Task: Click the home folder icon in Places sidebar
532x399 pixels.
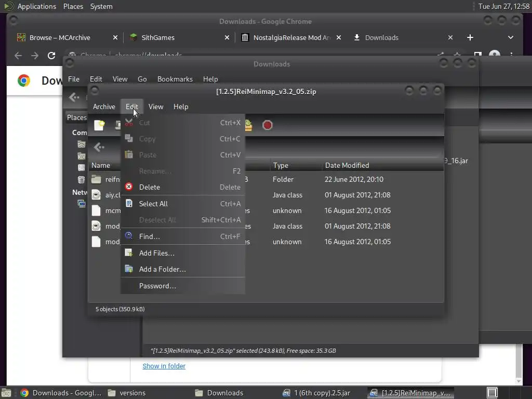Action: pyautogui.click(x=82, y=144)
